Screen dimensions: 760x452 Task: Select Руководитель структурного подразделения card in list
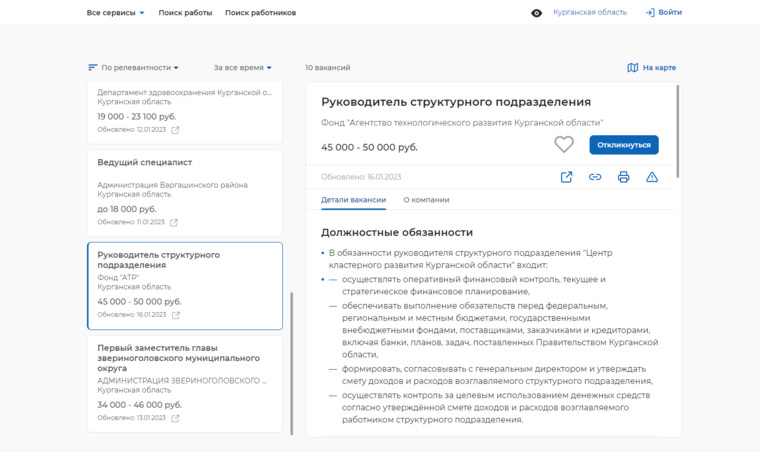point(185,286)
